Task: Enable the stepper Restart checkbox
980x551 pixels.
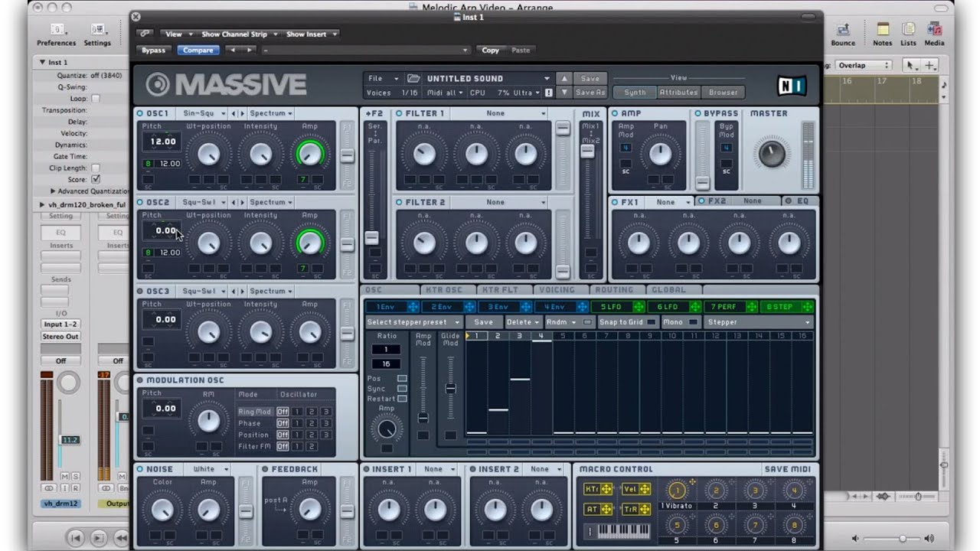Action: point(402,399)
